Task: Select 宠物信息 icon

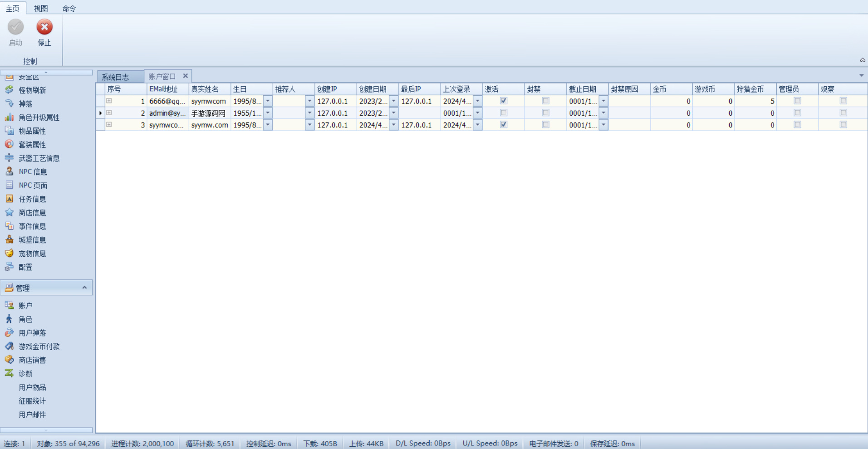Action: pos(9,253)
